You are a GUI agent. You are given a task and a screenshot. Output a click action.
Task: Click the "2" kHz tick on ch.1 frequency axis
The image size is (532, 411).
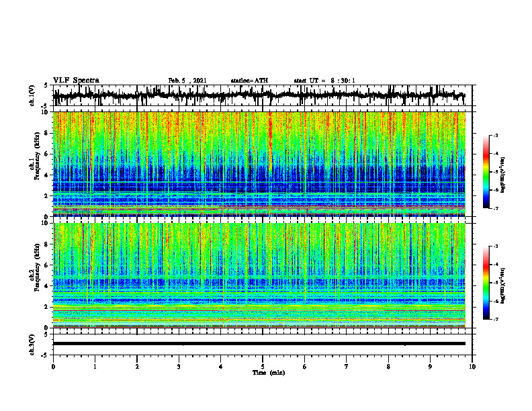point(47,195)
